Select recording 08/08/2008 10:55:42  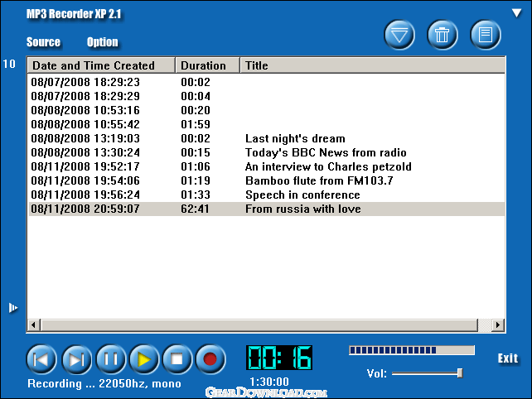click(x=266, y=124)
